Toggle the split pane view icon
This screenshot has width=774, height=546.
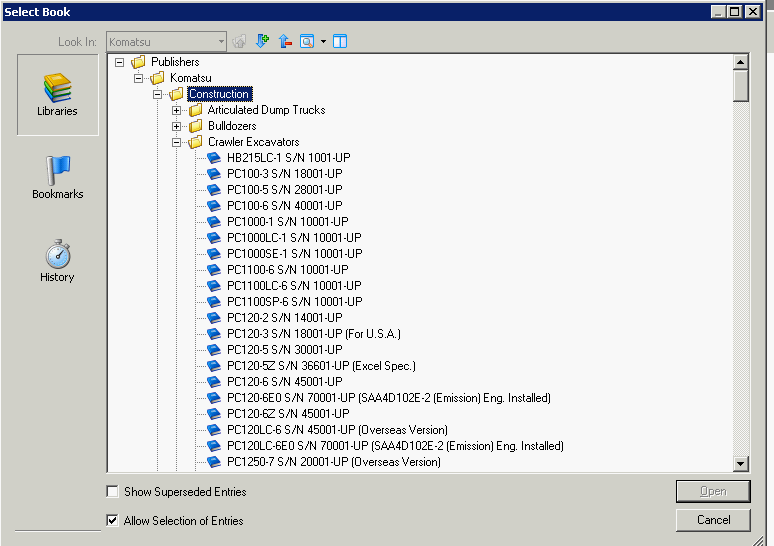tap(340, 41)
